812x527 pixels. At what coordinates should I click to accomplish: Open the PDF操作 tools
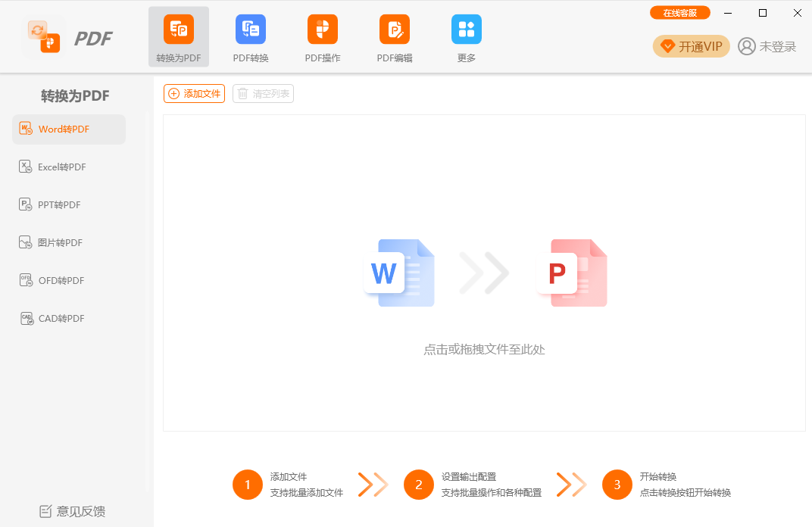[323, 37]
